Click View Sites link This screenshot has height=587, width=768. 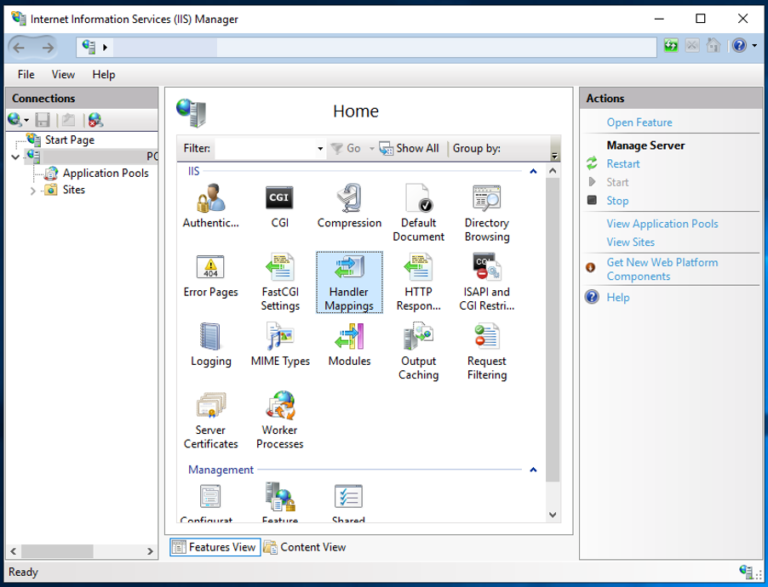630,242
